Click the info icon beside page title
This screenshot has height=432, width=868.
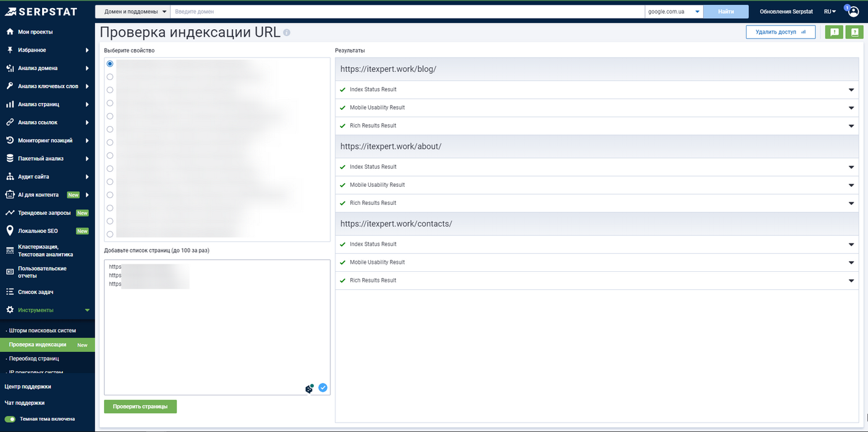286,33
